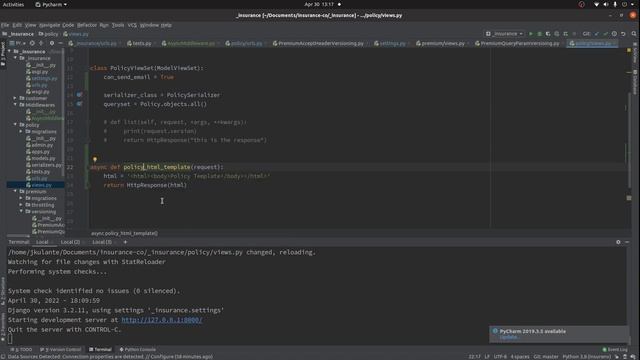Open the Navigate menu
Viewport: 640px width, 360px height.
pyautogui.click(x=49, y=25)
